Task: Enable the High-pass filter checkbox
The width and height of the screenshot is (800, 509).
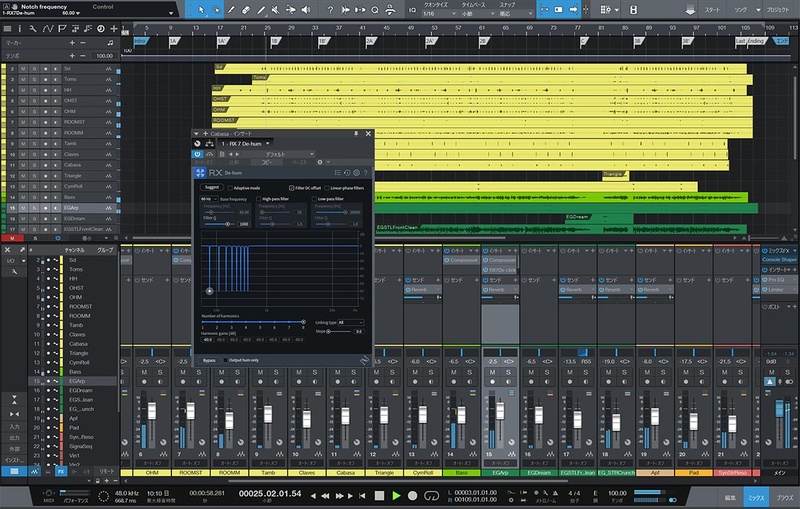Action: pyautogui.click(x=259, y=199)
